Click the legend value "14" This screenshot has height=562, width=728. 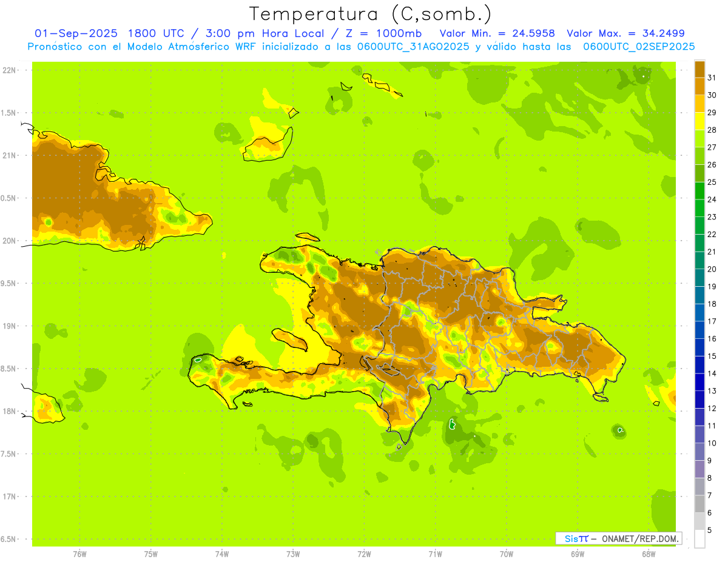click(712, 373)
